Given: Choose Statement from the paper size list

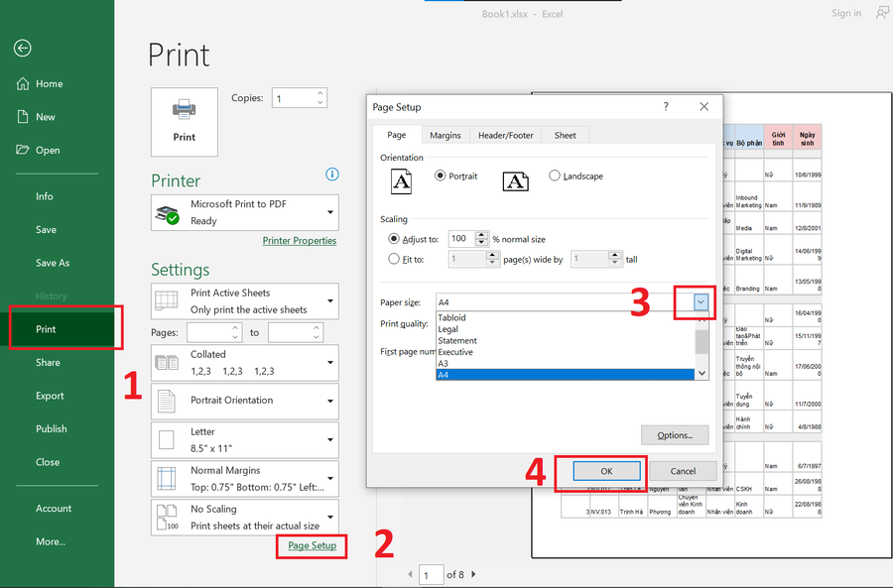Looking at the screenshot, I should tap(566, 340).
